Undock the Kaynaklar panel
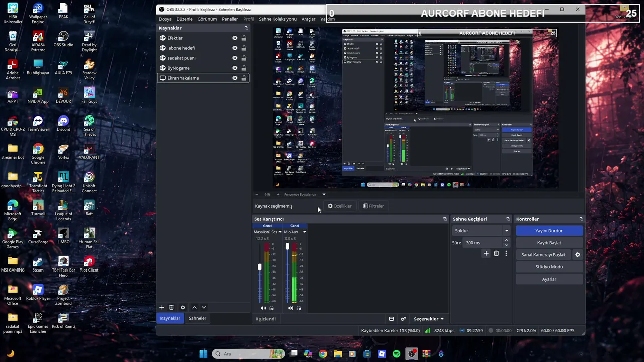The width and height of the screenshot is (644, 362). [246, 28]
